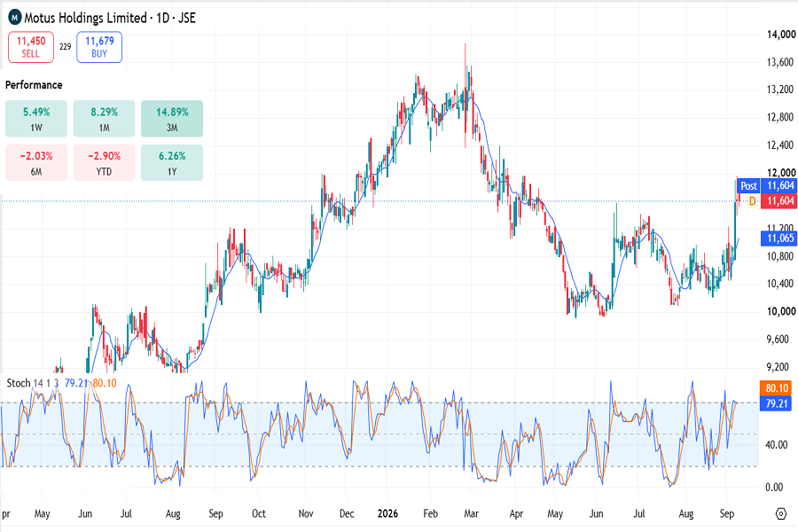Viewport: 798px width, 532px height.
Task: Click the 11,679 BUY button
Action: pyautogui.click(x=99, y=47)
